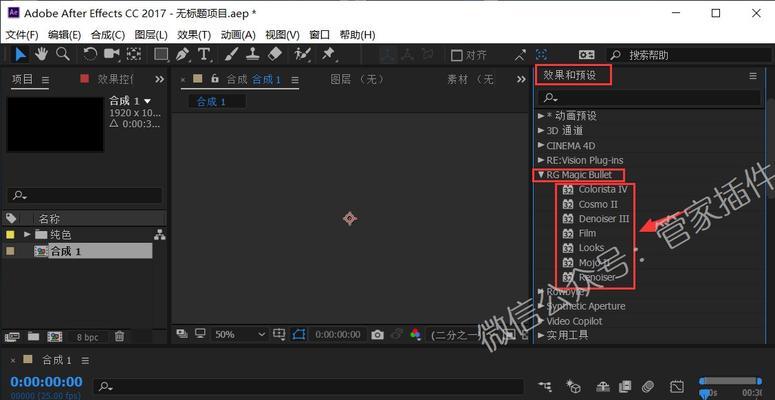Click the show channel RGB icon
775x400 pixels.
tap(415, 335)
